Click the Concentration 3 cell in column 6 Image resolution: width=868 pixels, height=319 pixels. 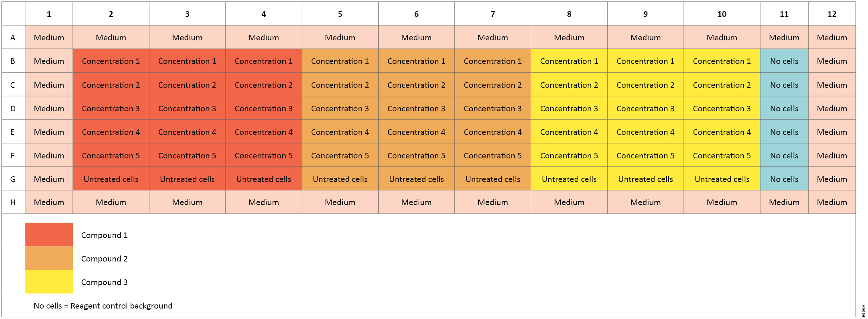click(416, 108)
